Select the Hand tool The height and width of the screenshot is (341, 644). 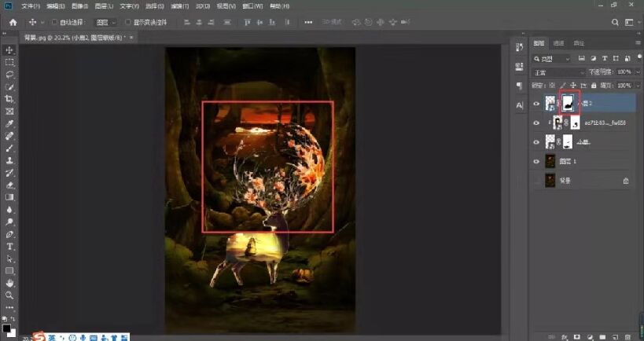tap(9, 283)
